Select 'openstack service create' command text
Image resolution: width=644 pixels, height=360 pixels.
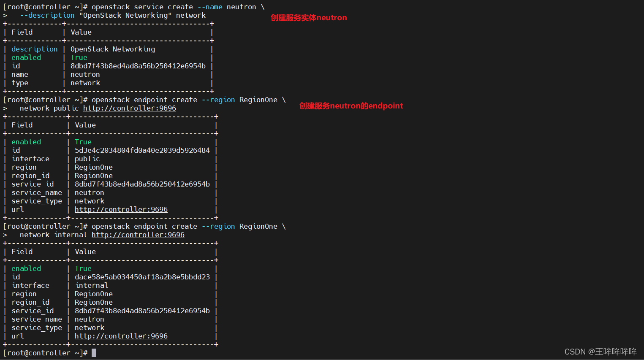click(x=142, y=7)
